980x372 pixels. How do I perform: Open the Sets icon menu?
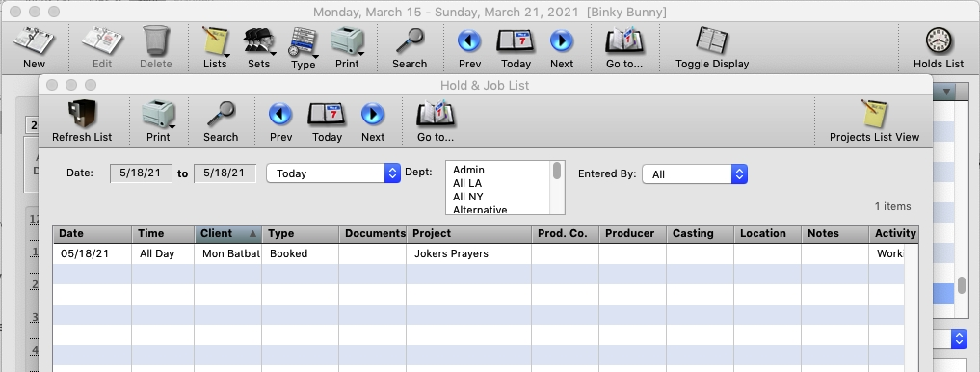tap(259, 40)
